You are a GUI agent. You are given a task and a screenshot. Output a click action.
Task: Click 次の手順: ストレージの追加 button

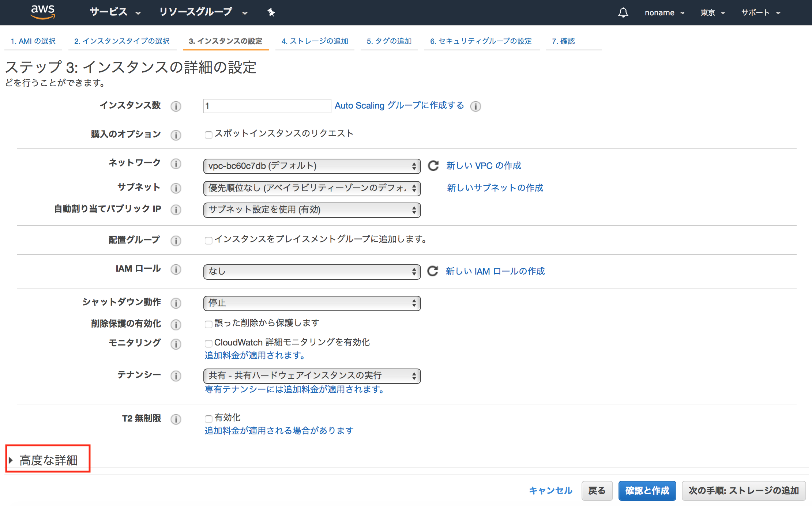[744, 491]
